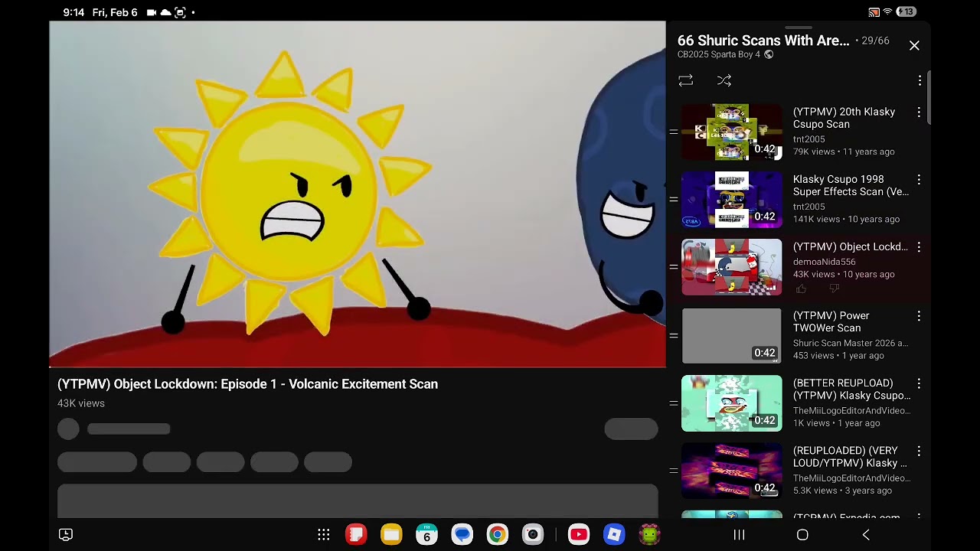The width and height of the screenshot is (980, 551).
Task: Close the playlist panel
Action: 914,46
